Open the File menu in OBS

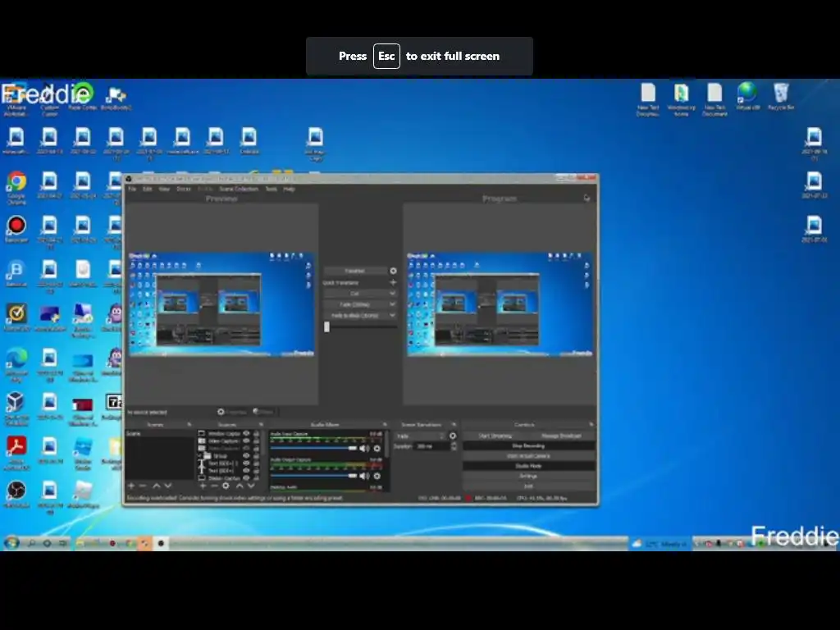132,189
